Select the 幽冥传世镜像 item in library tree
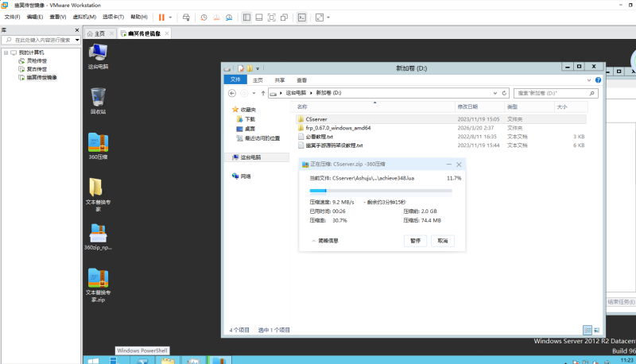Viewport: 636px width, 364px height. (42, 77)
